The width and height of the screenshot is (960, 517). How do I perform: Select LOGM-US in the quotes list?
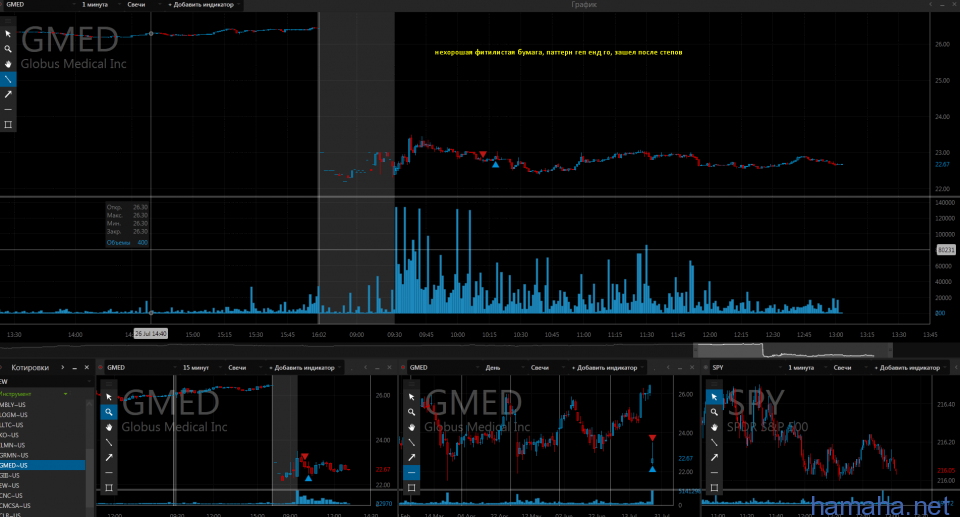[43, 415]
